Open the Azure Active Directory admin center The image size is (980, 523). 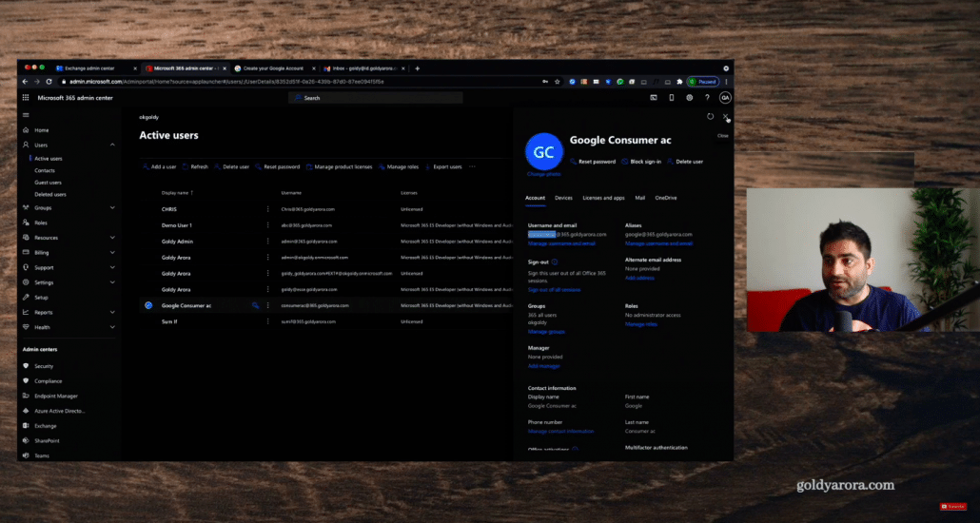(59, 411)
